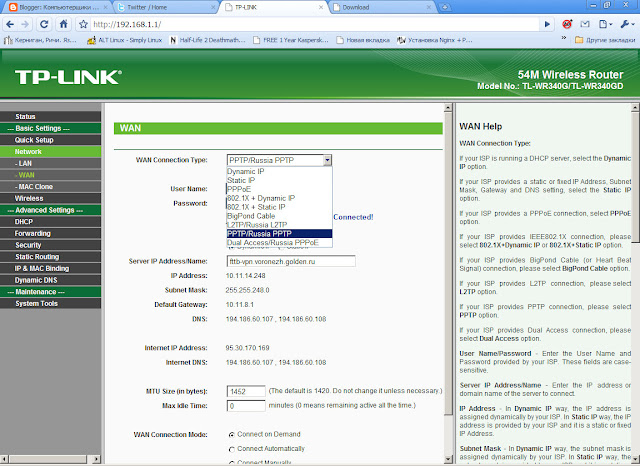Open System Tools in sidebar
640x466 pixels.
point(51,304)
